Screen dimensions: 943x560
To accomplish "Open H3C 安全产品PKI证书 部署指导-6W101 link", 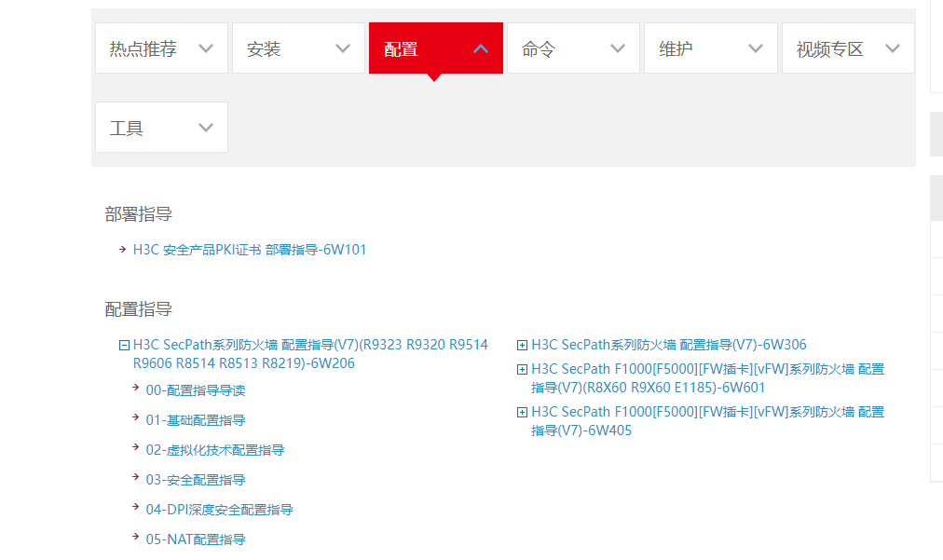I will pos(250,250).
